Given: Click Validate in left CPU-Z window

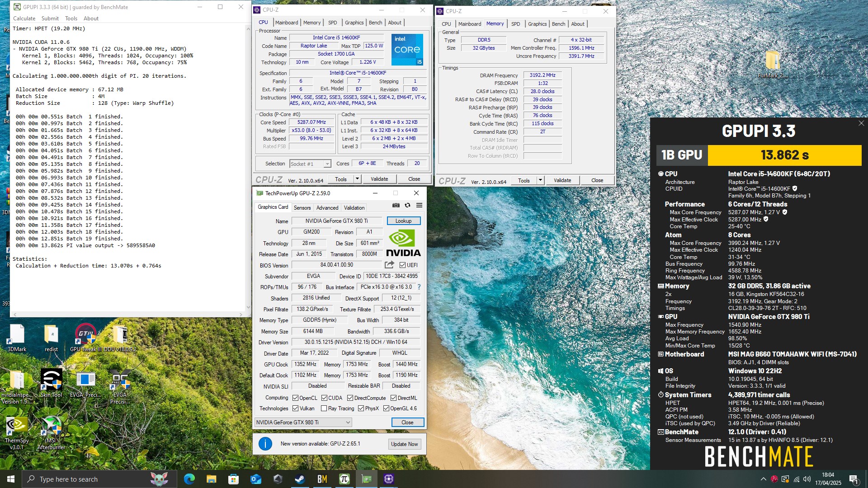Looking at the screenshot, I should 379,179.
